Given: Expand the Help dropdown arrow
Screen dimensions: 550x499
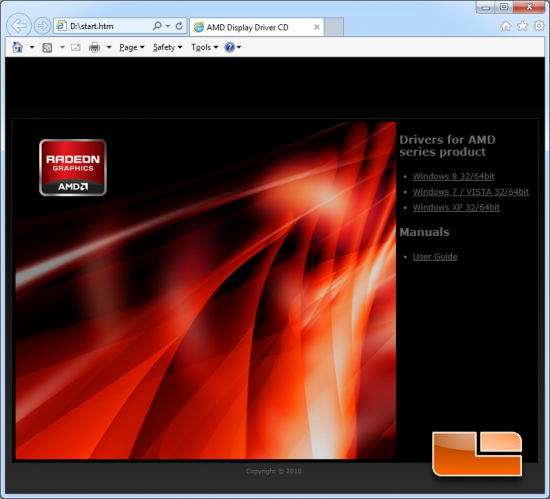Looking at the screenshot, I should 239,47.
